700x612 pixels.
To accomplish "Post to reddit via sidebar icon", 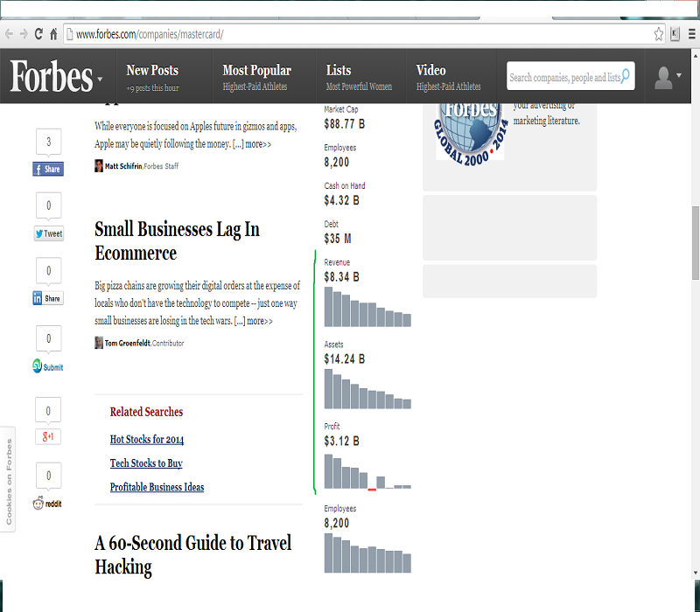I will click(48, 503).
